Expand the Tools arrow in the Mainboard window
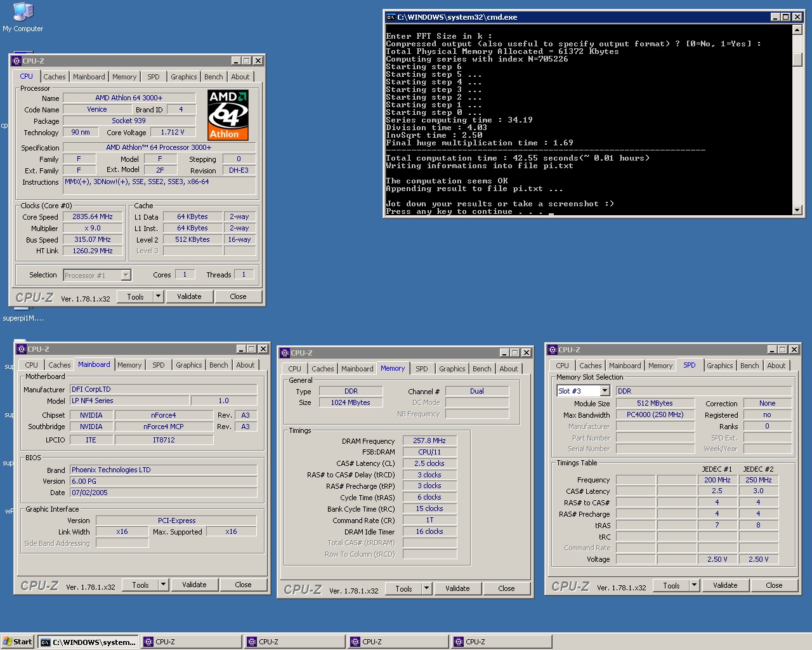This screenshot has width=812, height=650. coord(164,585)
